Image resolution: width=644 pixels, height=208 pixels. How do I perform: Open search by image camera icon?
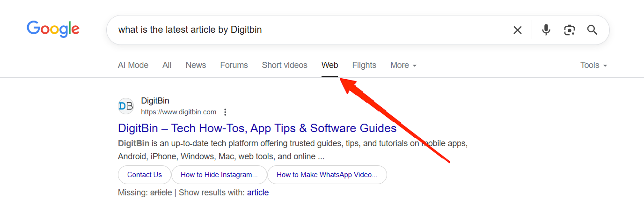click(x=569, y=30)
